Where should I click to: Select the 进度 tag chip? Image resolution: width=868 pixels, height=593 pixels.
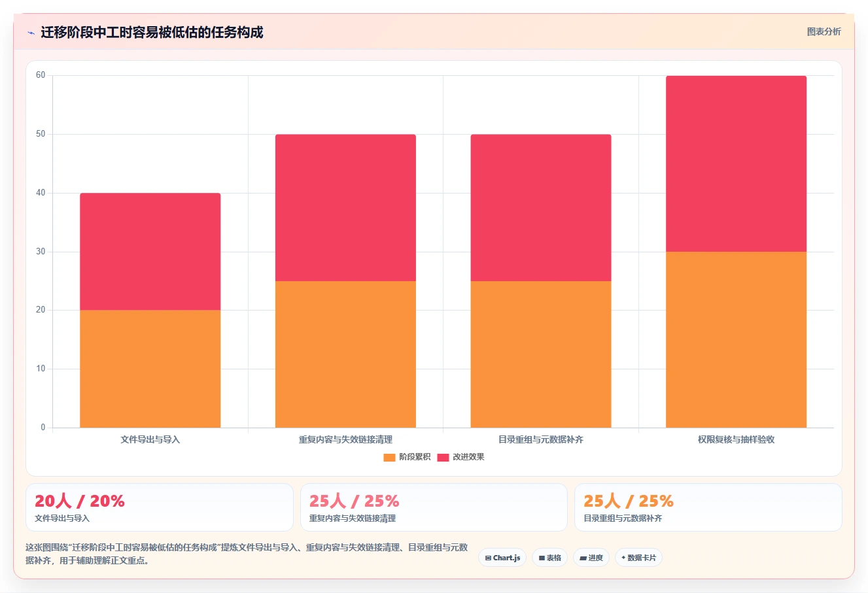click(591, 558)
